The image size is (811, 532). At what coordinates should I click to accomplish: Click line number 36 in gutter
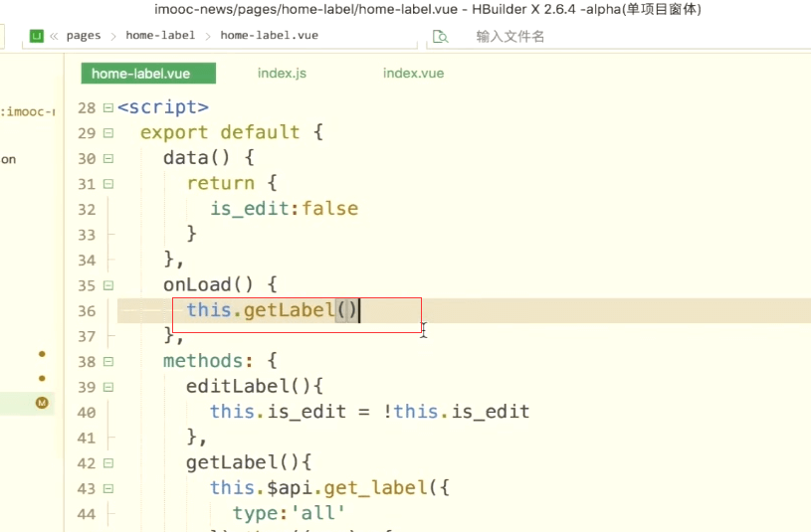[x=87, y=311]
